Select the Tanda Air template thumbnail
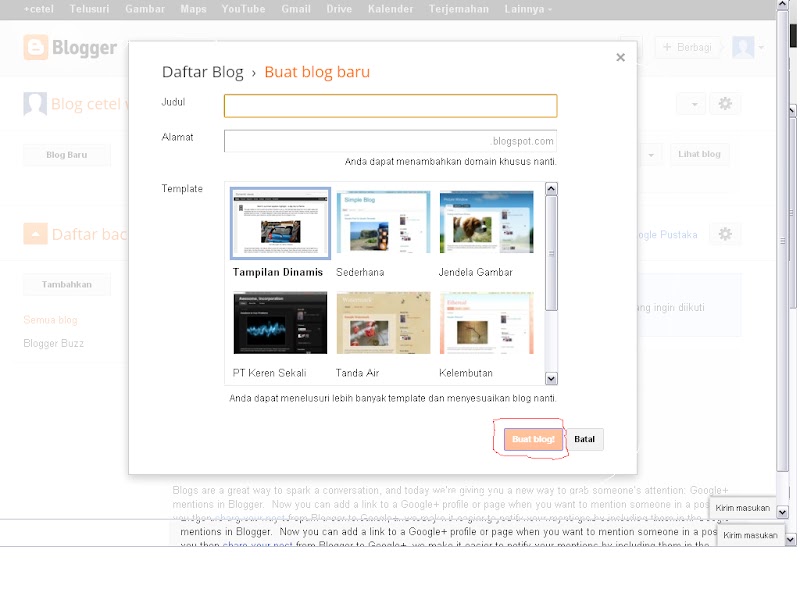This screenshot has width=800, height=600. point(383,322)
